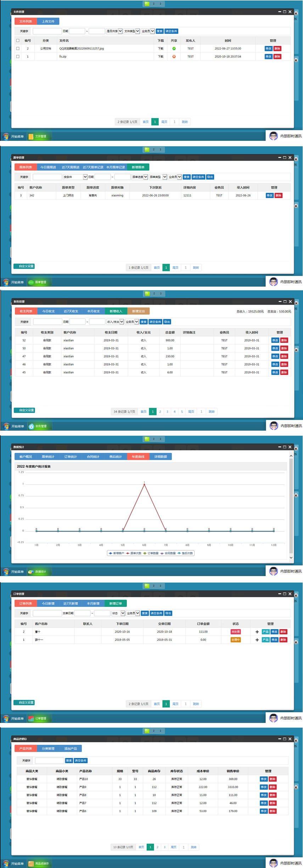Click the 商品进销存 taskbar item

(x=40, y=864)
